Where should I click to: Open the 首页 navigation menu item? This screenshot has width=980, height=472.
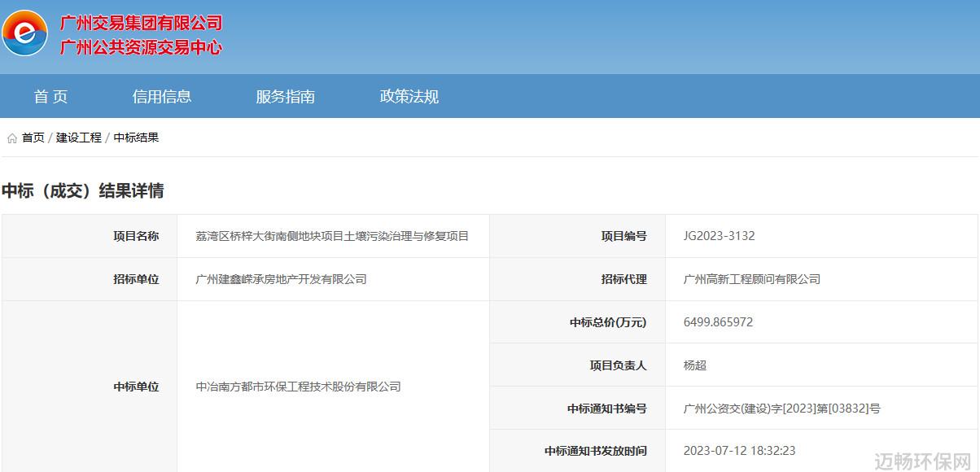coord(51,96)
